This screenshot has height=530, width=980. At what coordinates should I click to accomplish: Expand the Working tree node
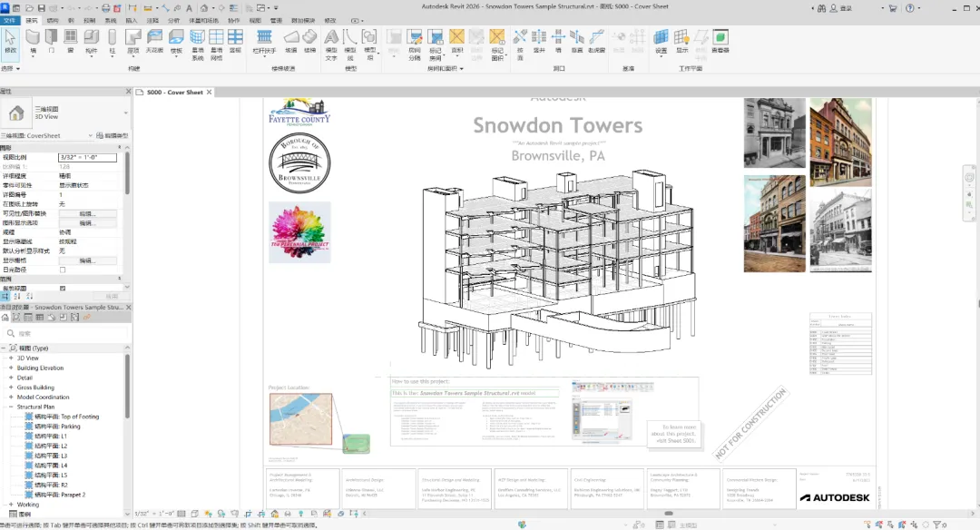(11, 505)
